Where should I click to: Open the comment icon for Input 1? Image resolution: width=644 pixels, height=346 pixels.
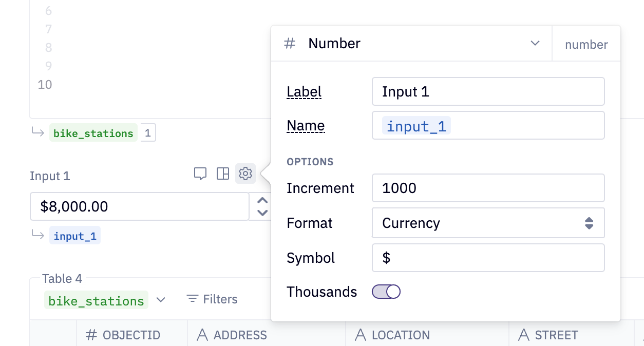point(200,174)
